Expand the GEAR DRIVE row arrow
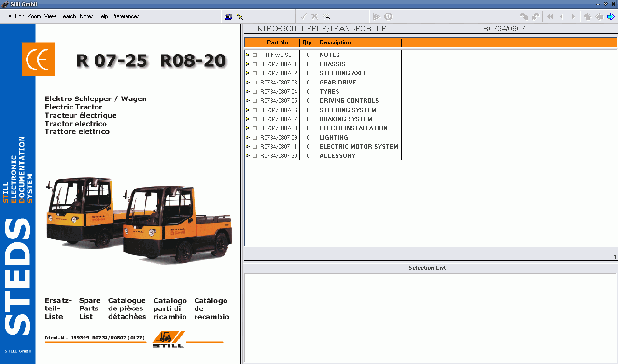This screenshot has height=364, width=618. (x=248, y=83)
